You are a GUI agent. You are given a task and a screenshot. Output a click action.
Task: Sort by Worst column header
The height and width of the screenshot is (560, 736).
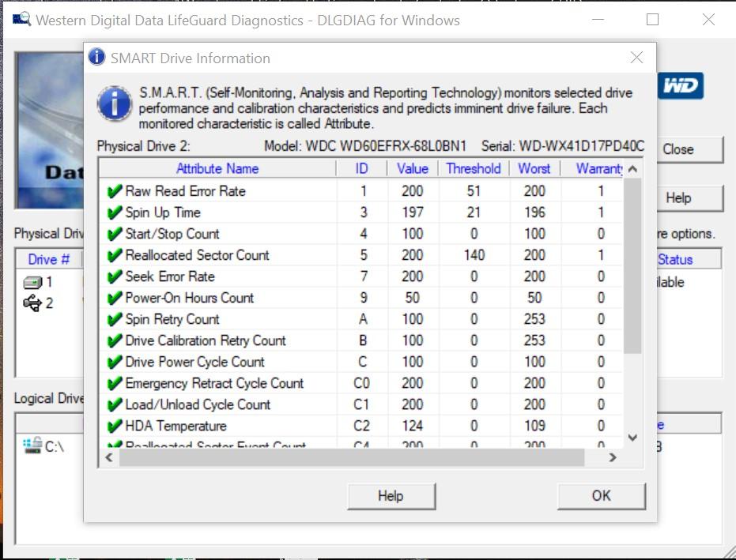[534, 168]
